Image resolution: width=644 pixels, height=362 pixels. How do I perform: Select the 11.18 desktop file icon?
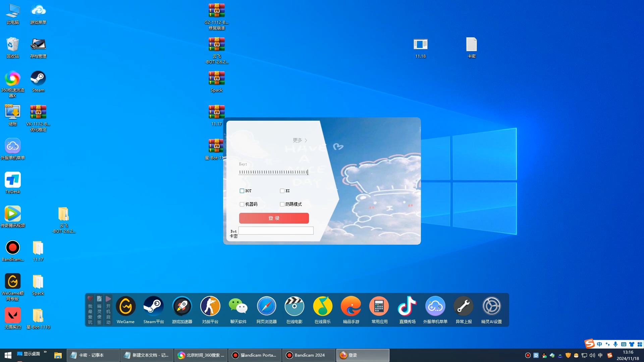420,48
